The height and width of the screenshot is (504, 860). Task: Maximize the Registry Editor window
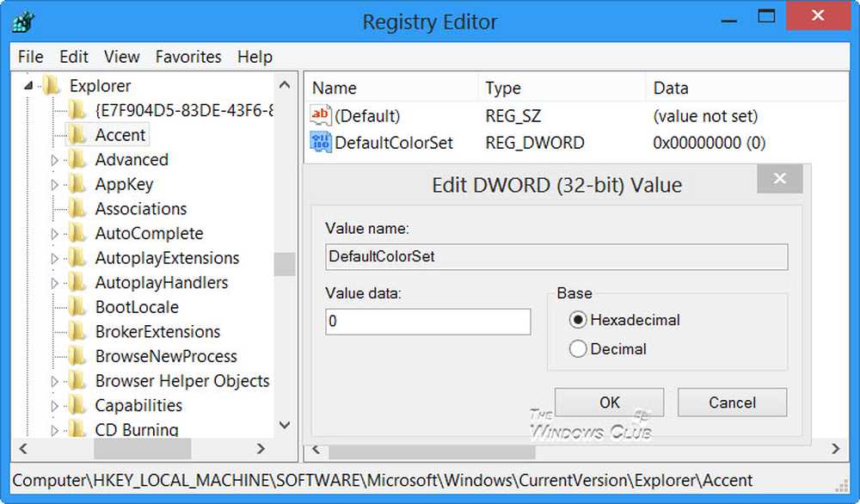pyautogui.click(x=766, y=15)
